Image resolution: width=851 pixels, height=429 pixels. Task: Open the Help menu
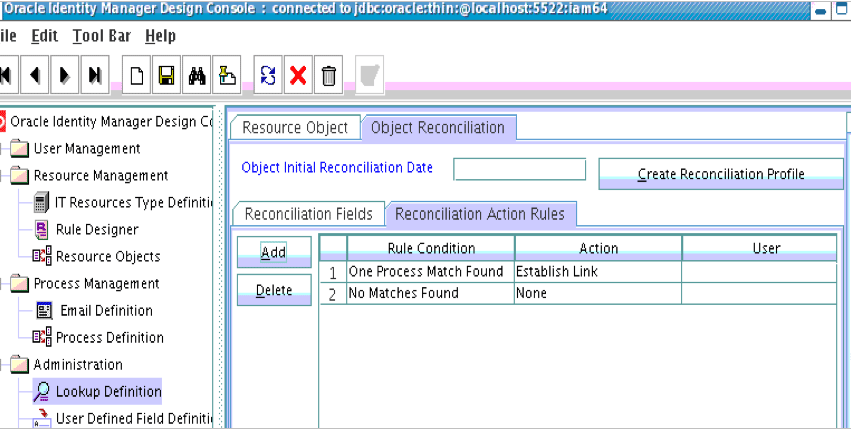click(160, 36)
